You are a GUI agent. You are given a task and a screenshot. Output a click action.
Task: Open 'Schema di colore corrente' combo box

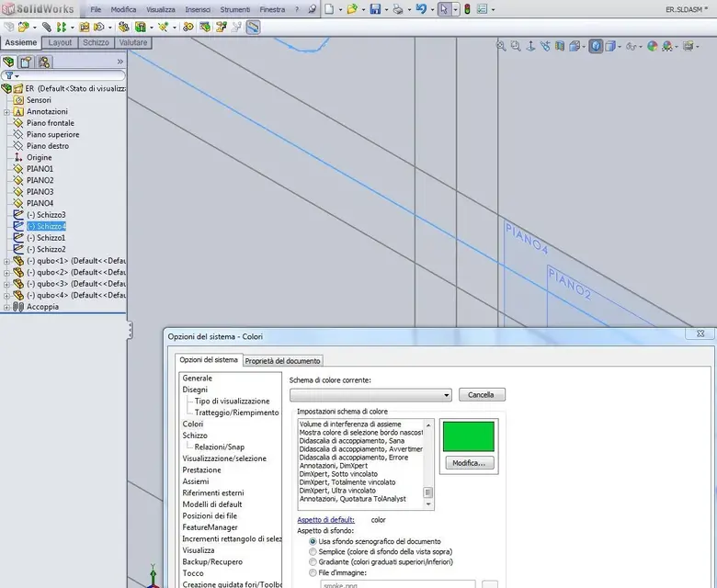tap(370, 395)
